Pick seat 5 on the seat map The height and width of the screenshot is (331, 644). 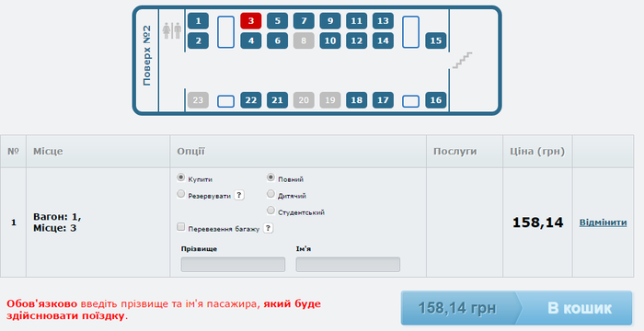pyautogui.click(x=277, y=21)
